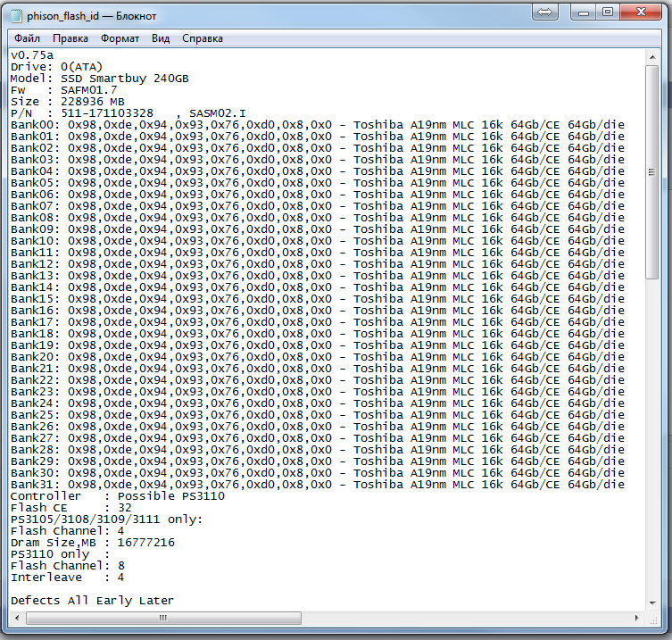Click the 'Defects All Early Later' line
This screenshot has height=640, width=672.
92,601
